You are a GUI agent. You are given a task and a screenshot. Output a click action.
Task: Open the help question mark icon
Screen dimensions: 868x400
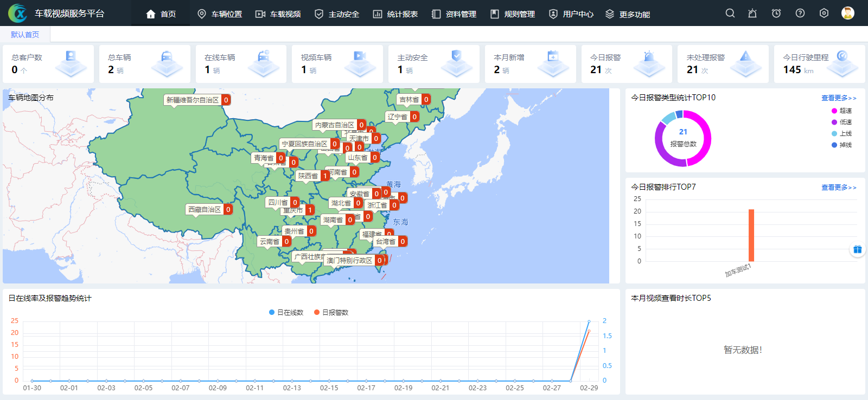click(800, 13)
